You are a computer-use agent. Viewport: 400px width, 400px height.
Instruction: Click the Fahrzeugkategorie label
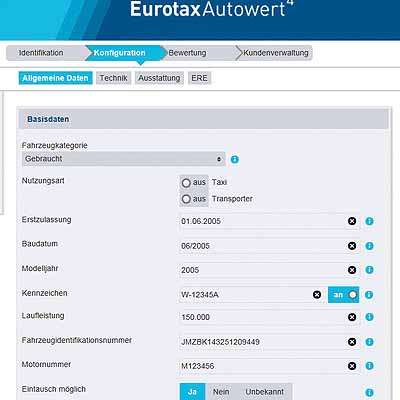[55, 145]
